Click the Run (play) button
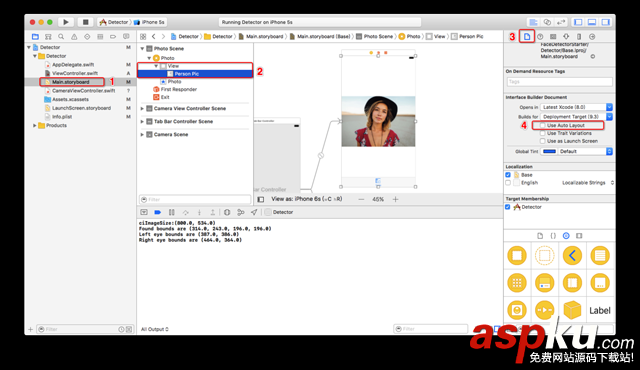Image resolution: width=640 pixels, height=370 pixels. pyautogui.click(x=66, y=22)
